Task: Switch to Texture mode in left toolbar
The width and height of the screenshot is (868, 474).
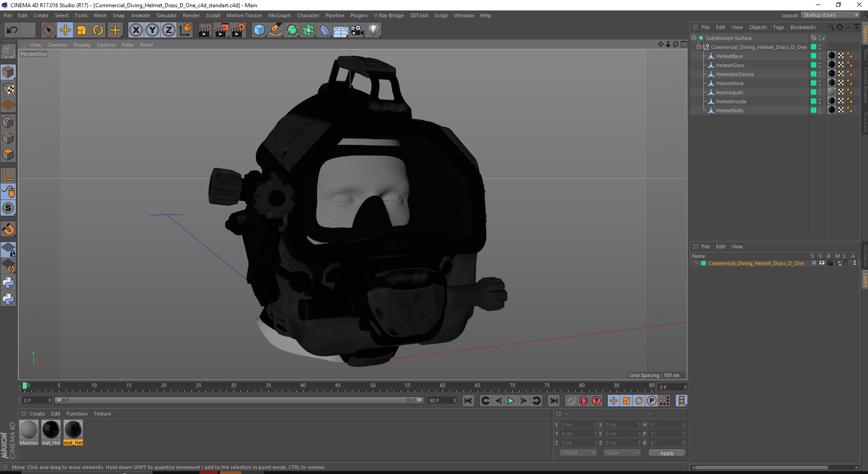Action: 8,89
